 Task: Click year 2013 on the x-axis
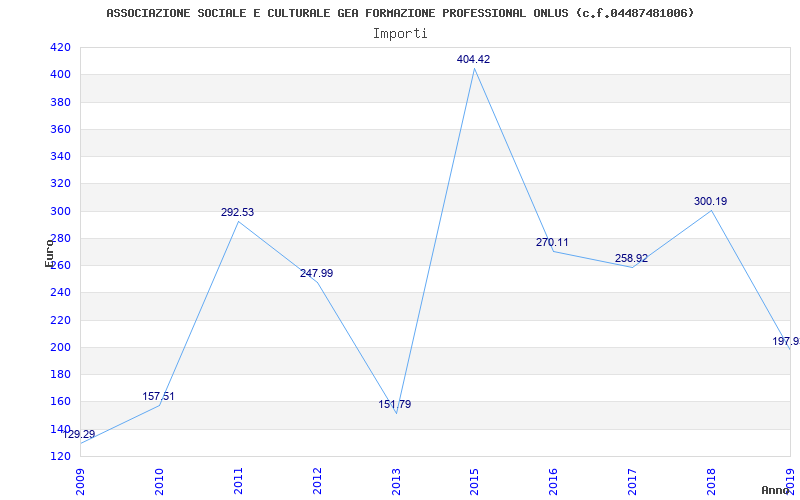[x=396, y=480]
